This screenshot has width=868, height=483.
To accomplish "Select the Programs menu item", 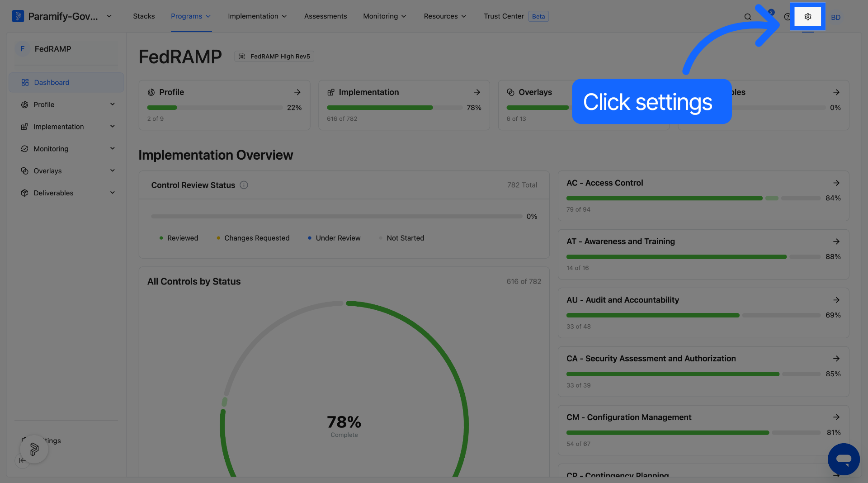I will pos(191,16).
